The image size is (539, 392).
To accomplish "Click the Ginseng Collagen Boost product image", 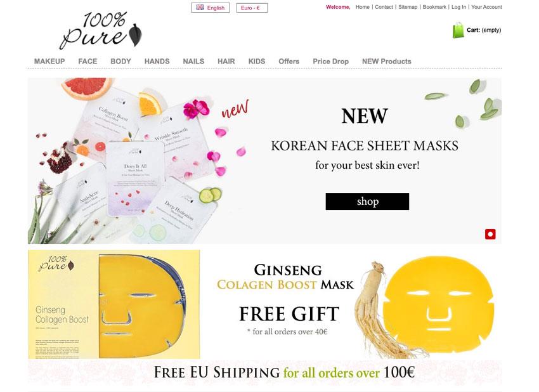I will [114, 304].
